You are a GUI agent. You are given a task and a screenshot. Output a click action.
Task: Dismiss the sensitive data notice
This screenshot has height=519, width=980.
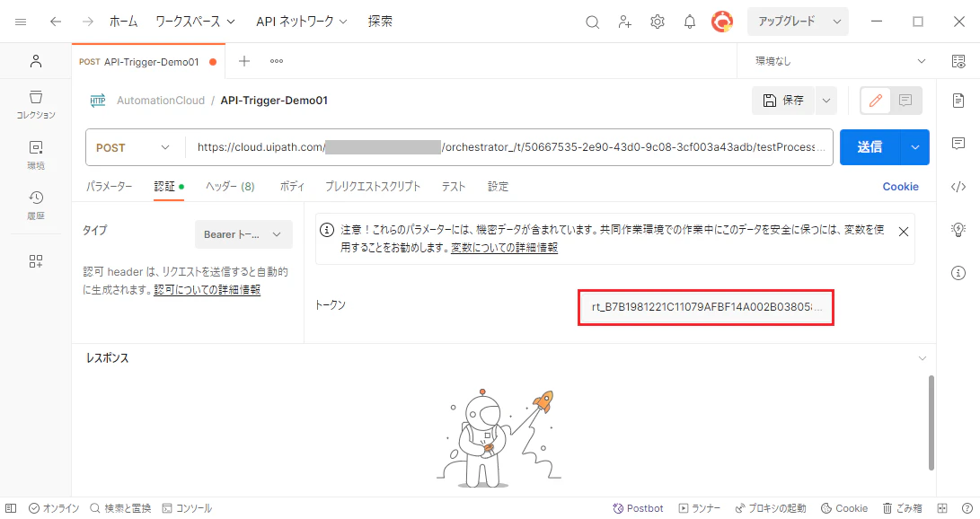click(903, 232)
